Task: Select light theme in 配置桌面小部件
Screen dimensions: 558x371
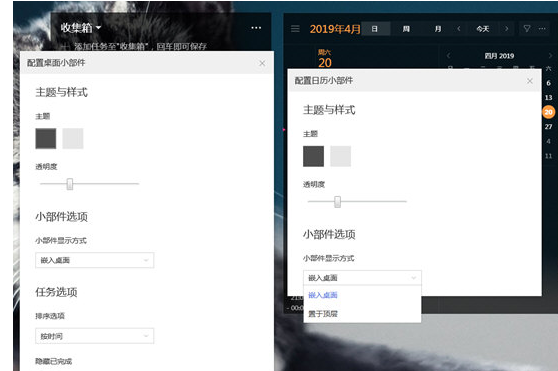Action: 73,138
